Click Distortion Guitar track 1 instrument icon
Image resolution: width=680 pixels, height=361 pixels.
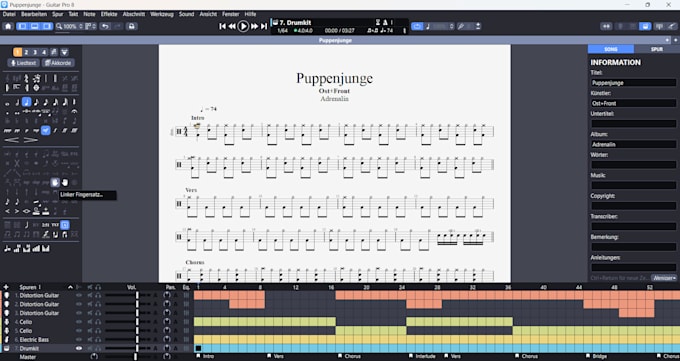pos(7,295)
